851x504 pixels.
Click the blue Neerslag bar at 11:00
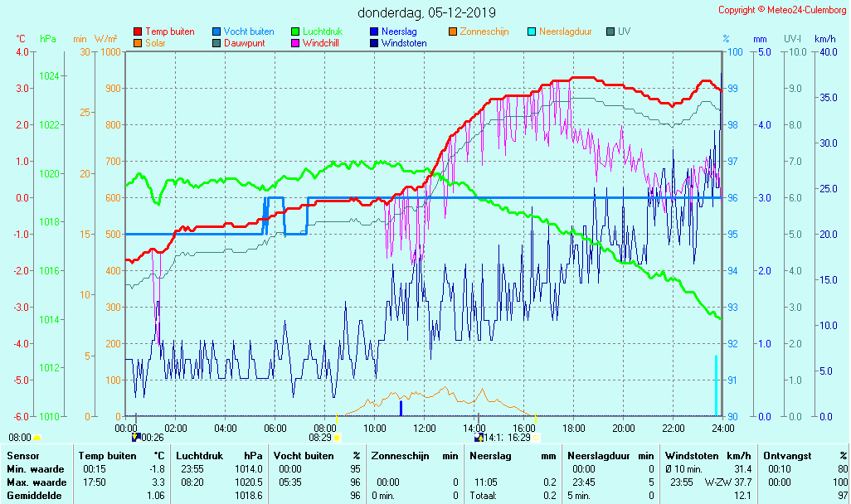[x=401, y=408]
